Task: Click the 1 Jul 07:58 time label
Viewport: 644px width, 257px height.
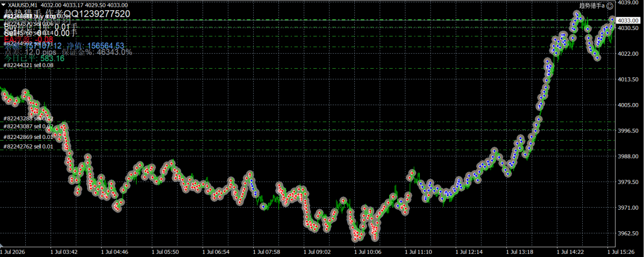Action: tap(266, 251)
